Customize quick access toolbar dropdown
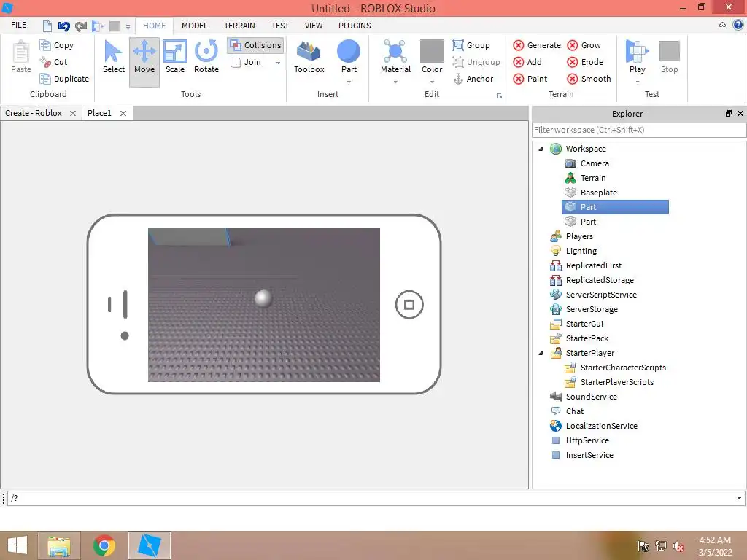 click(128, 27)
